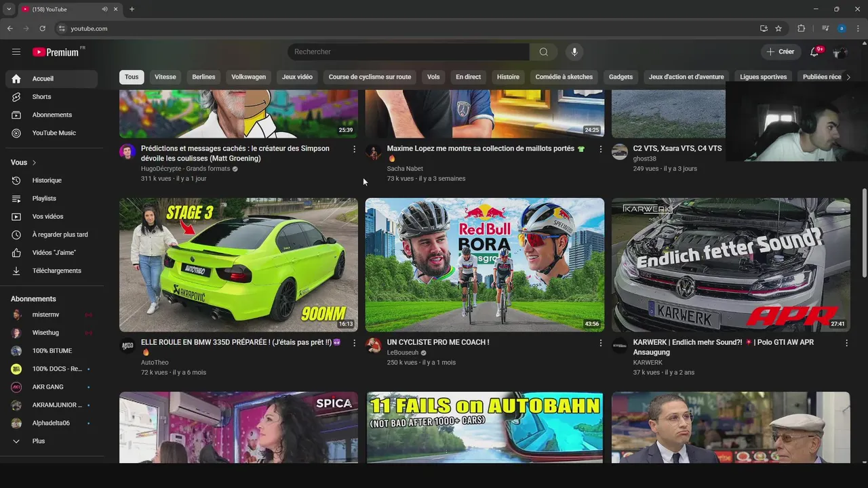Expand the Vous section chevron
The width and height of the screenshot is (868, 488).
(35, 163)
